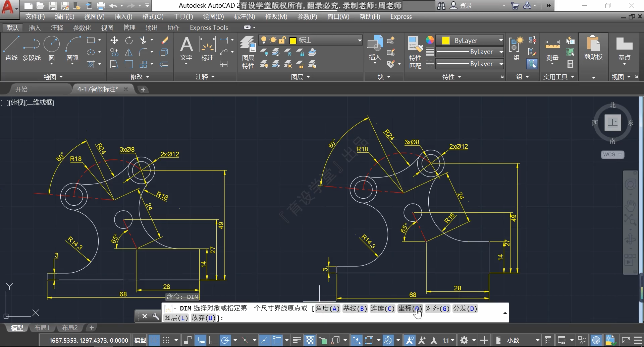The height and width of the screenshot is (347, 644).
Task: Click the Save icon in the quick access toolbar
Action: tap(52, 5)
